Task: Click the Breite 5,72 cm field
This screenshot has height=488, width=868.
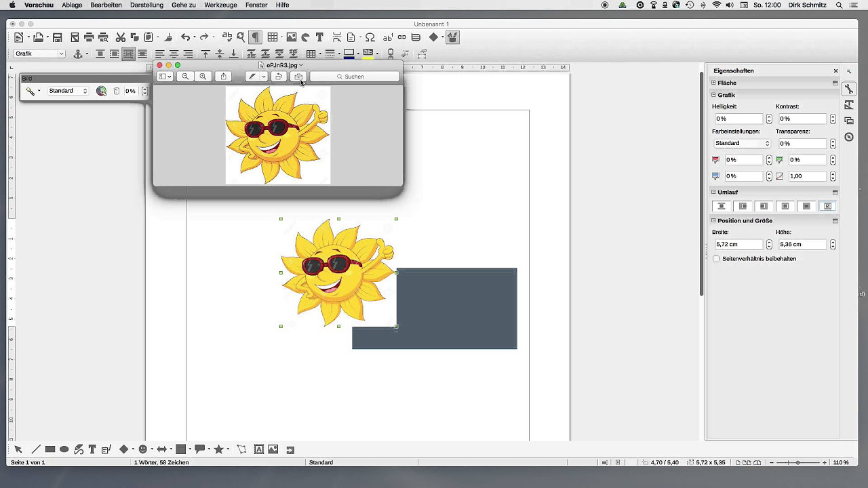Action: pyautogui.click(x=738, y=244)
